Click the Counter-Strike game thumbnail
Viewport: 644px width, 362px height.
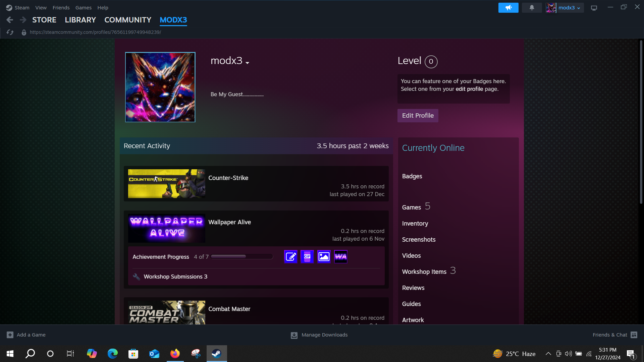pyautogui.click(x=166, y=184)
